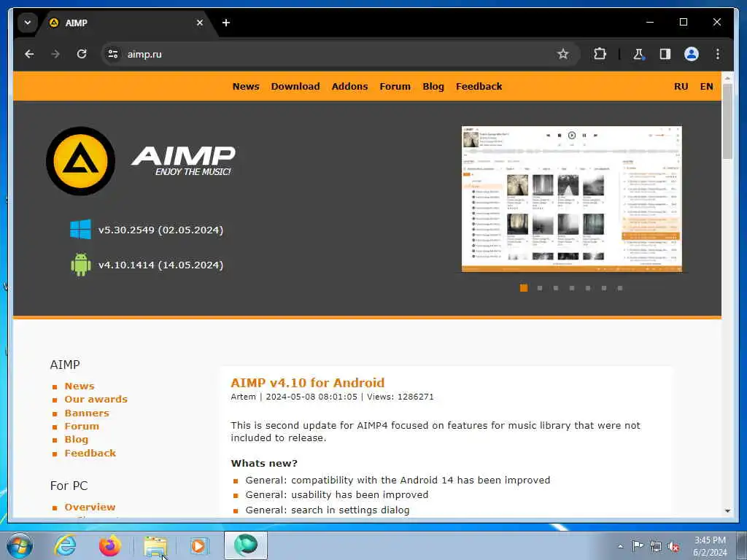The height and width of the screenshot is (560, 747).
Task: Open the Chrome profile avatar
Action: tap(692, 54)
